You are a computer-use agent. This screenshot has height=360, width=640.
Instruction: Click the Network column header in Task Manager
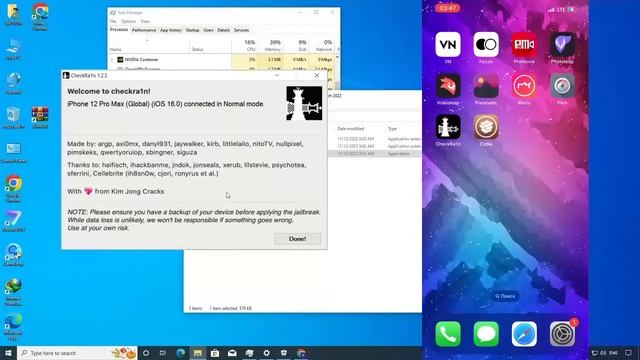coord(323,45)
